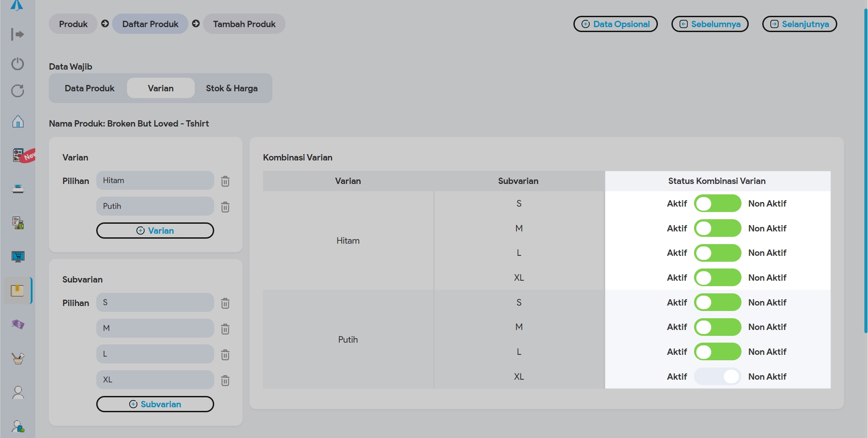The width and height of the screenshot is (868, 438).
Task: Click the page's vertical scrollbar
Action: [x=865, y=172]
